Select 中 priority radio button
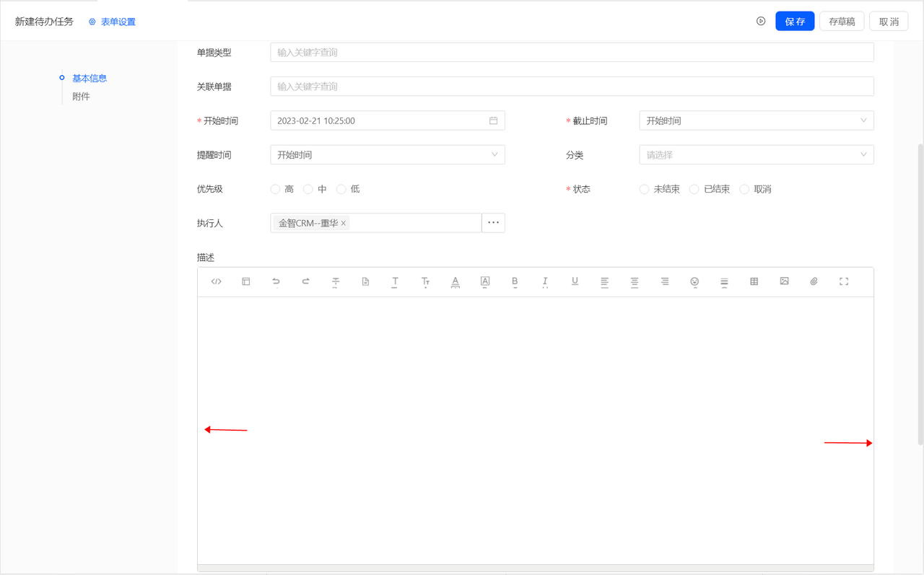The height and width of the screenshot is (575, 924). (x=308, y=189)
